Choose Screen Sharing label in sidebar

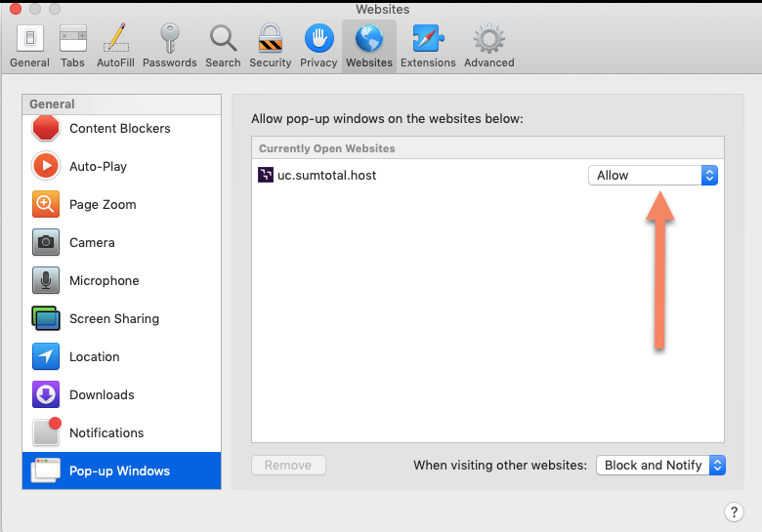[x=114, y=318]
